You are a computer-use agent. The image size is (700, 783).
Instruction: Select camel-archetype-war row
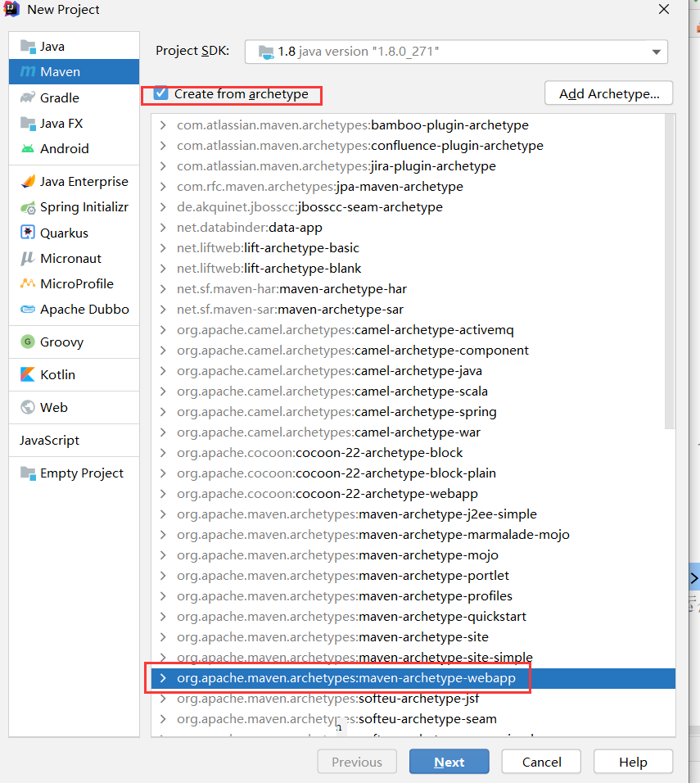pyautogui.click(x=413, y=432)
